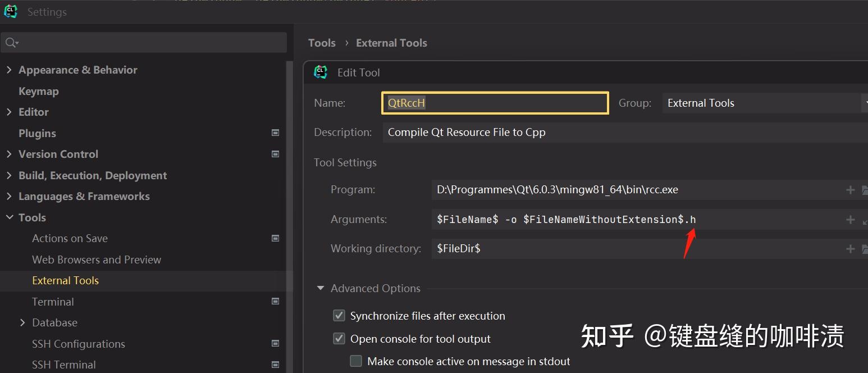This screenshot has height=373, width=868.
Task: Click the CLion icon beside the Settings title
Action: [x=11, y=11]
